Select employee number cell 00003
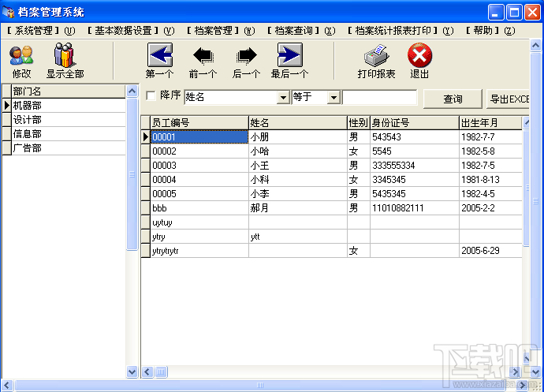Screen dimensions: 544x392 point(199,166)
